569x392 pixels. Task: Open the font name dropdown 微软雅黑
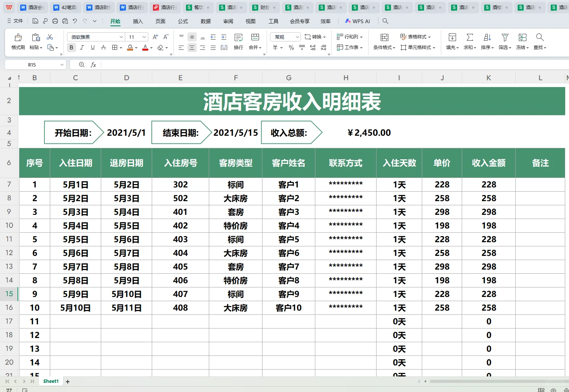click(x=121, y=37)
